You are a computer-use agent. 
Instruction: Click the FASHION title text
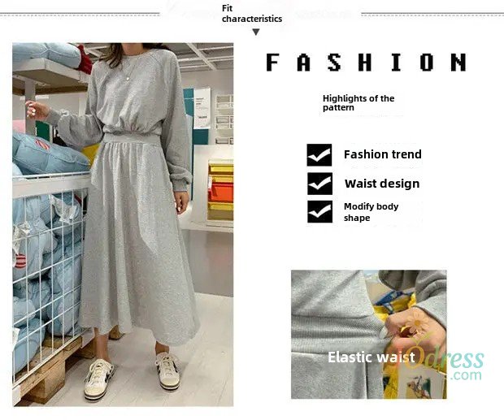[366, 63]
